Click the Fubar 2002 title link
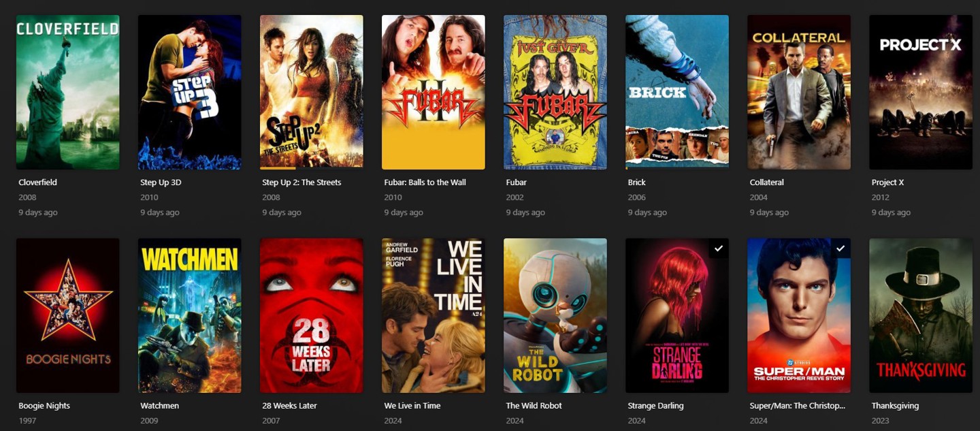 (x=517, y=182)
